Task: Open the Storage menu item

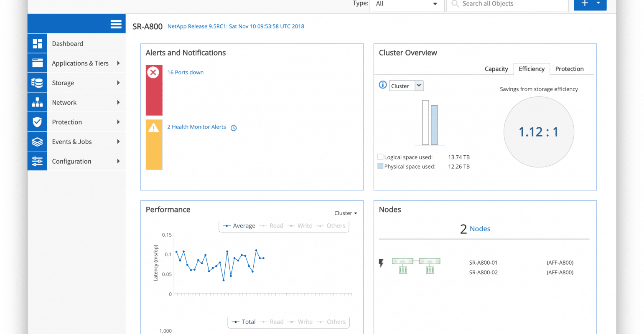Action: [x=76, y=83]
